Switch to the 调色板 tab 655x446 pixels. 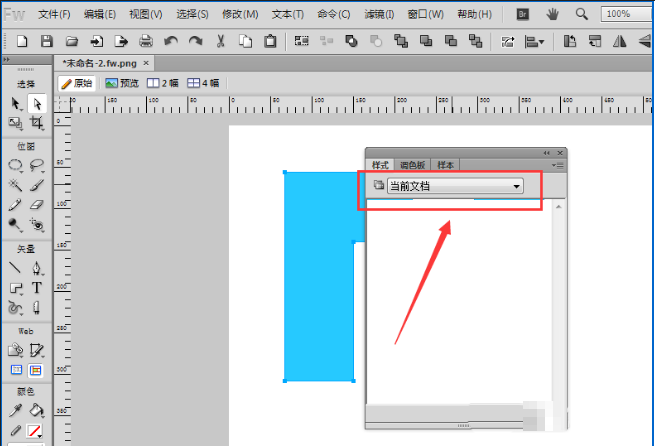(412, 165)
